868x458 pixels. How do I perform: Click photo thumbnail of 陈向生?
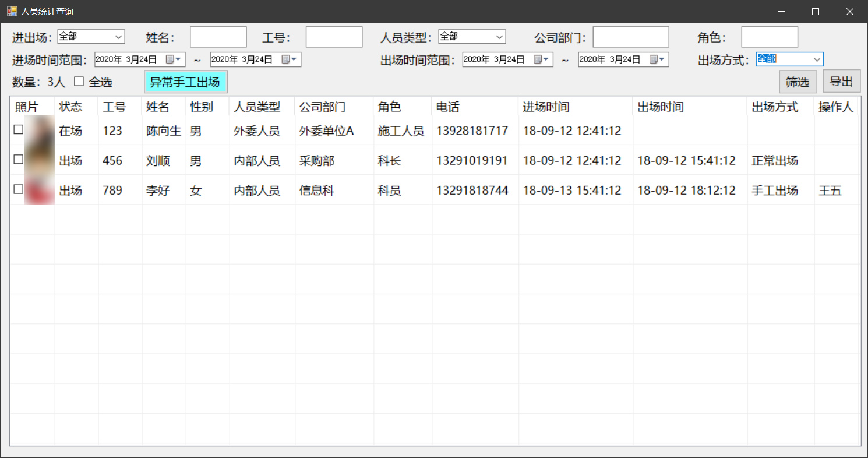click(x=40, y=130)
